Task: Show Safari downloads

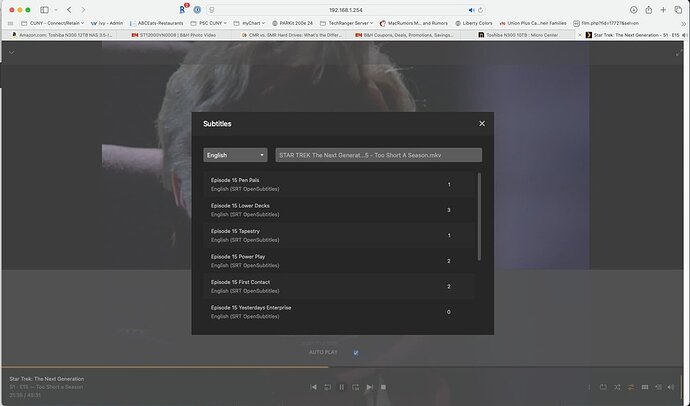Action: point(633,10)
